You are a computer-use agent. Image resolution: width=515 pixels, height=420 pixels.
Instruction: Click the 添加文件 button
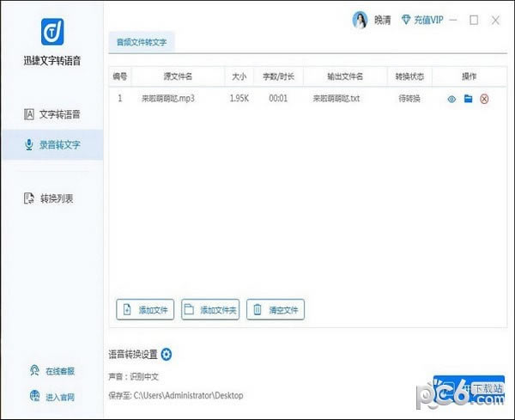point(146,310)
